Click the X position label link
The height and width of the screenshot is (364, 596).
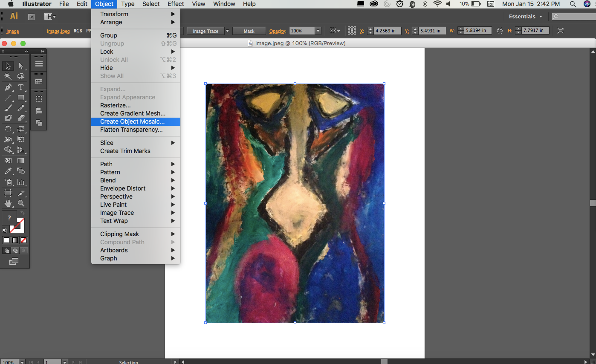tap(362, 31)
